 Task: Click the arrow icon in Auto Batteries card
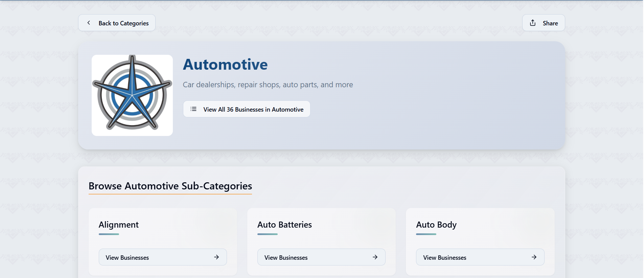tap(375, 257)
